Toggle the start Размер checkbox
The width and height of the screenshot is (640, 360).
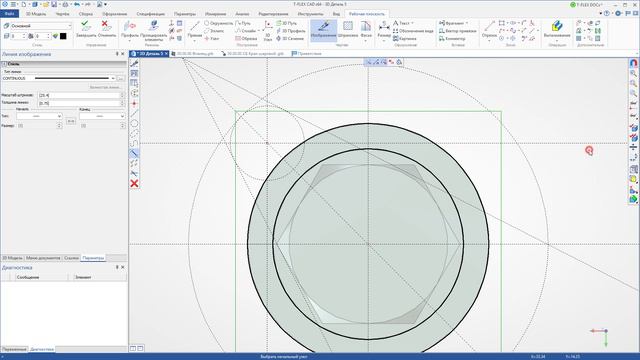20,126
